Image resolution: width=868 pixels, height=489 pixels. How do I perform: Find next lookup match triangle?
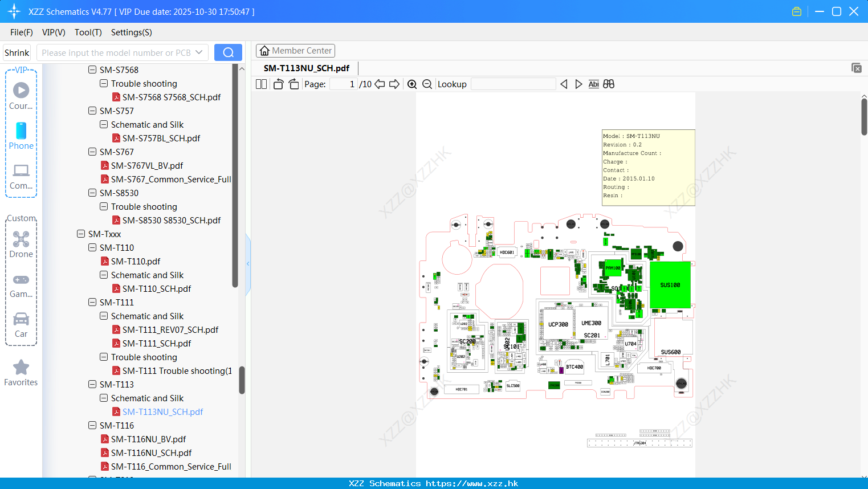pyautogui.click(x=578, y=84)
